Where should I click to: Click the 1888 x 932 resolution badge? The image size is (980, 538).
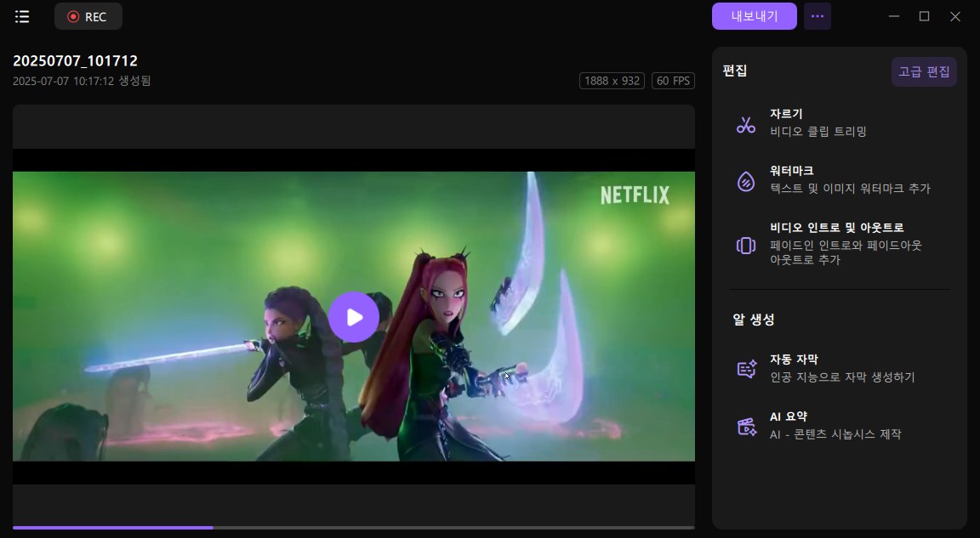coord(612,81)
